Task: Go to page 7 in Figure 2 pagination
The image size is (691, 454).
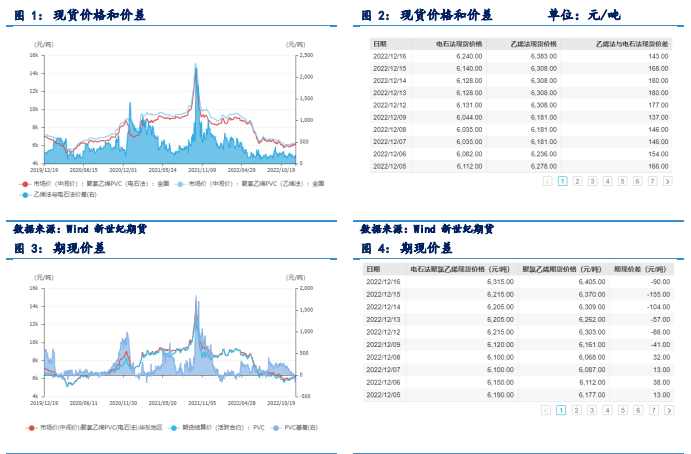Action: pos(652,181)
